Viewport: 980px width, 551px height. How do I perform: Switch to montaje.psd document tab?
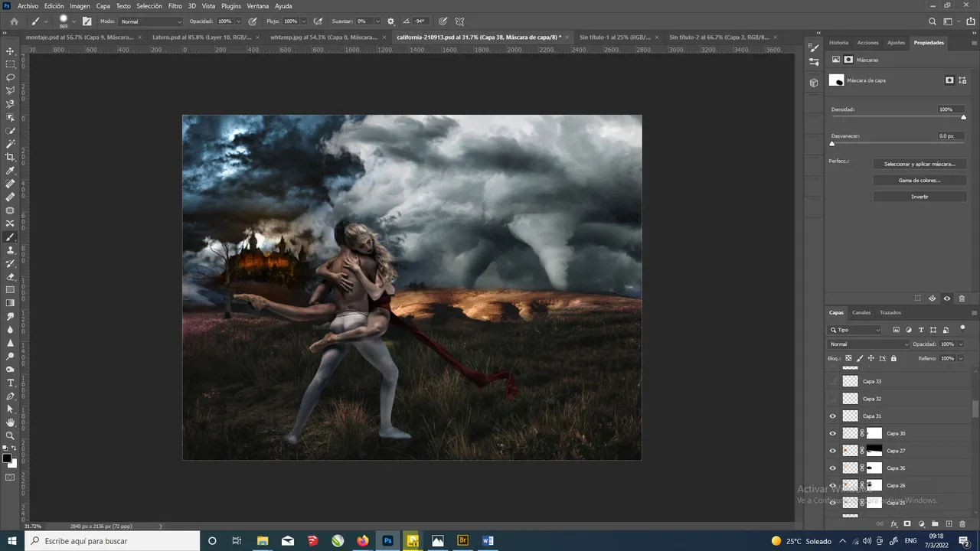[x=80, y=37]
